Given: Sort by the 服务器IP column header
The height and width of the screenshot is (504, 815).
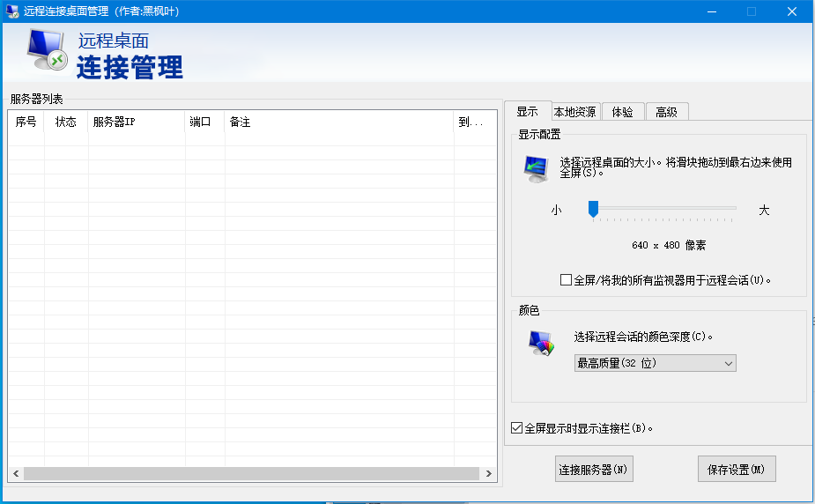Looking at the screenshot, I should point(137,122).
